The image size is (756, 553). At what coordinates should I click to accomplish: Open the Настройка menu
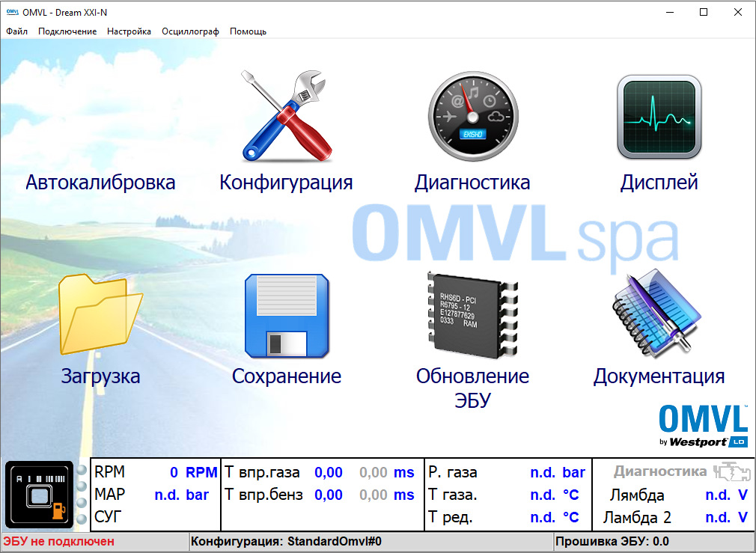129,31
